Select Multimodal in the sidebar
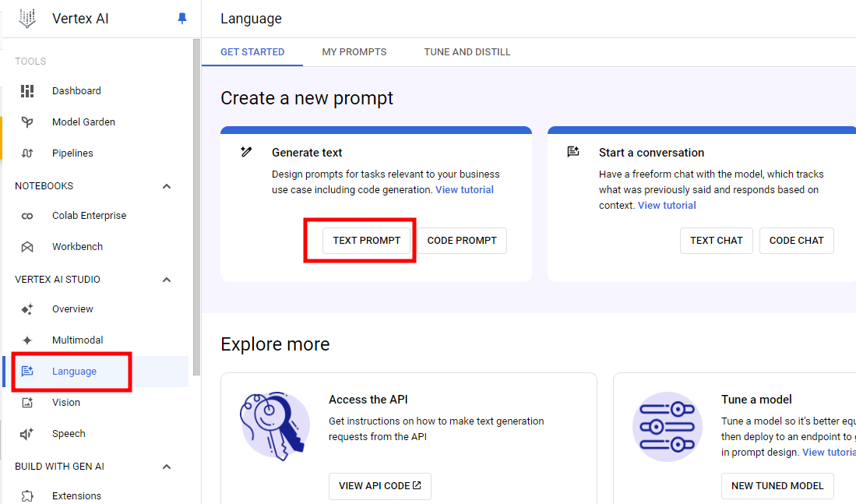The width and height of the screenshot is (856, 504). [x=78, y=340]
